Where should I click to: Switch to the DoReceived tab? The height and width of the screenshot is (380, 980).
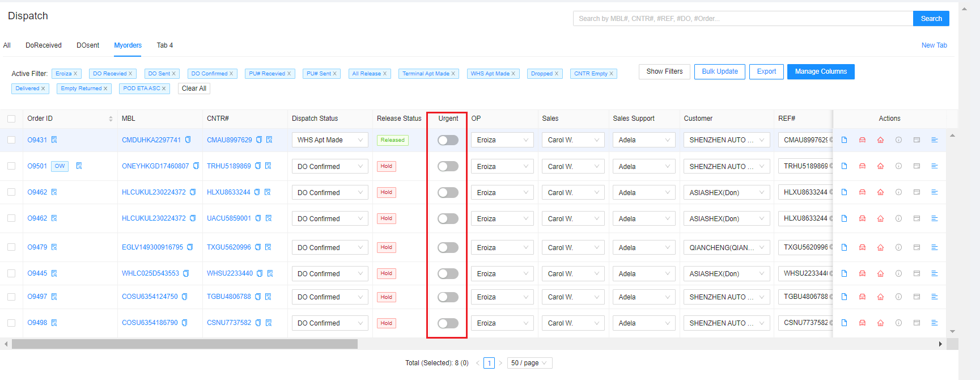click(44, 45)
